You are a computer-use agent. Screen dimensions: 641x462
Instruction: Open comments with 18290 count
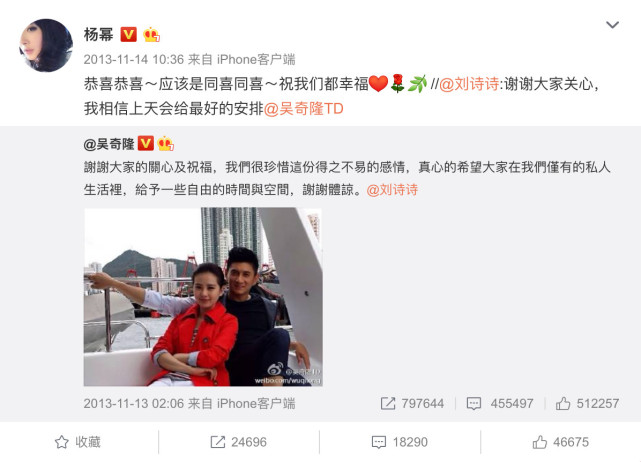[399, 442]
